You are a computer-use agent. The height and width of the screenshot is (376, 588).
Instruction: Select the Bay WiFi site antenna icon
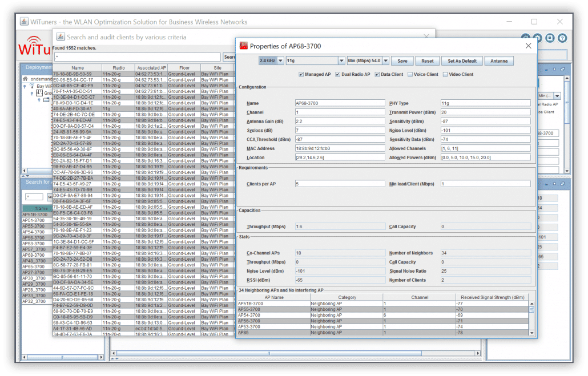point(32,86)
